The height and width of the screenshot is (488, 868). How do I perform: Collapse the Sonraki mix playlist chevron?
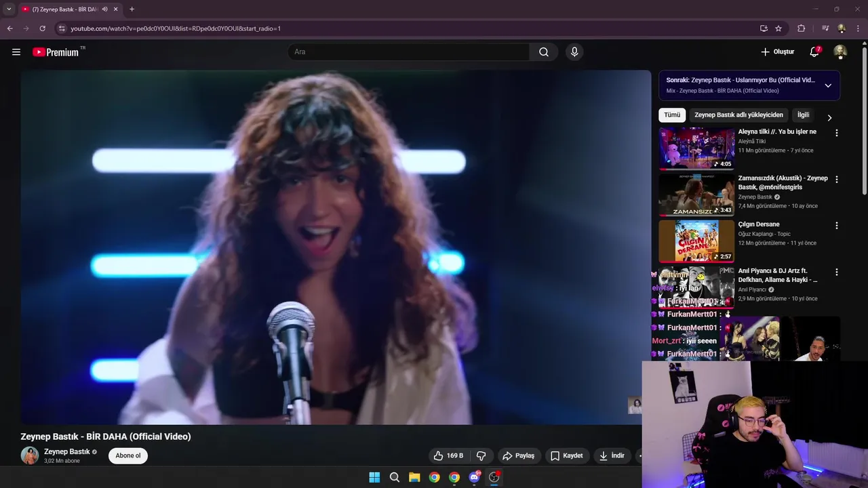(x=828, y=85)
